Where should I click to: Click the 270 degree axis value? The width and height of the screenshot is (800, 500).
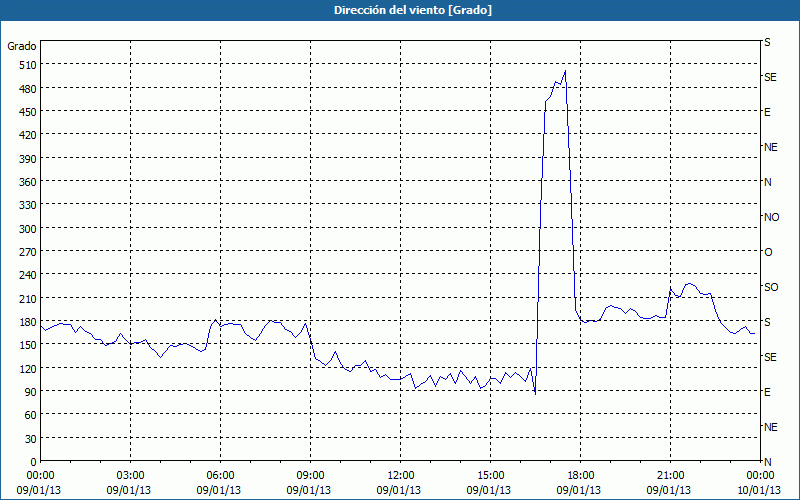pos(28,252)
